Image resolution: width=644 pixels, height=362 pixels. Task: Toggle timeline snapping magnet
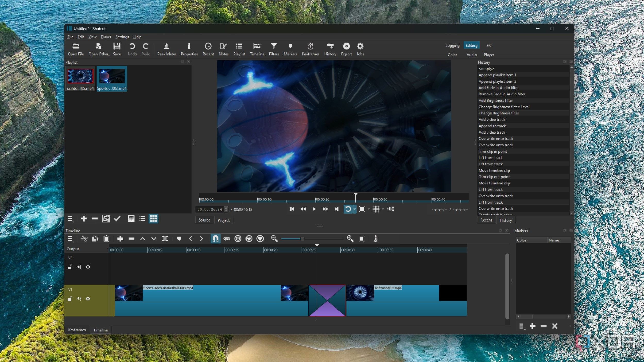coord(215,239)
